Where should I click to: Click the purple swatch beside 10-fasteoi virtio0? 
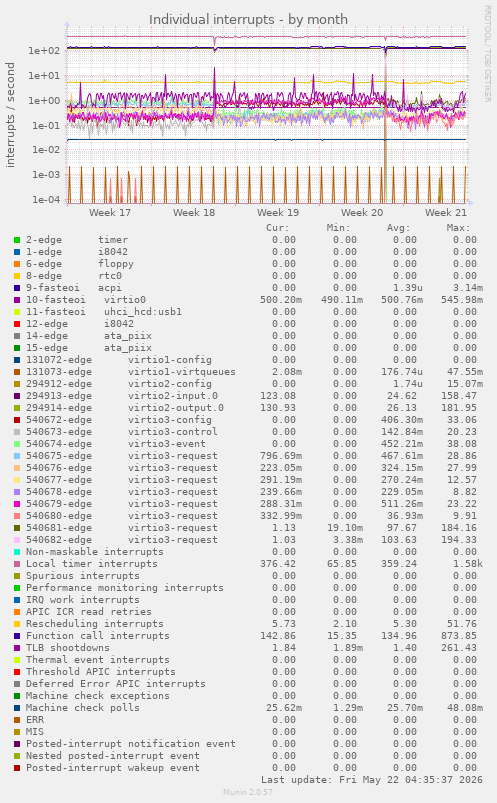(x=17, y=300)
